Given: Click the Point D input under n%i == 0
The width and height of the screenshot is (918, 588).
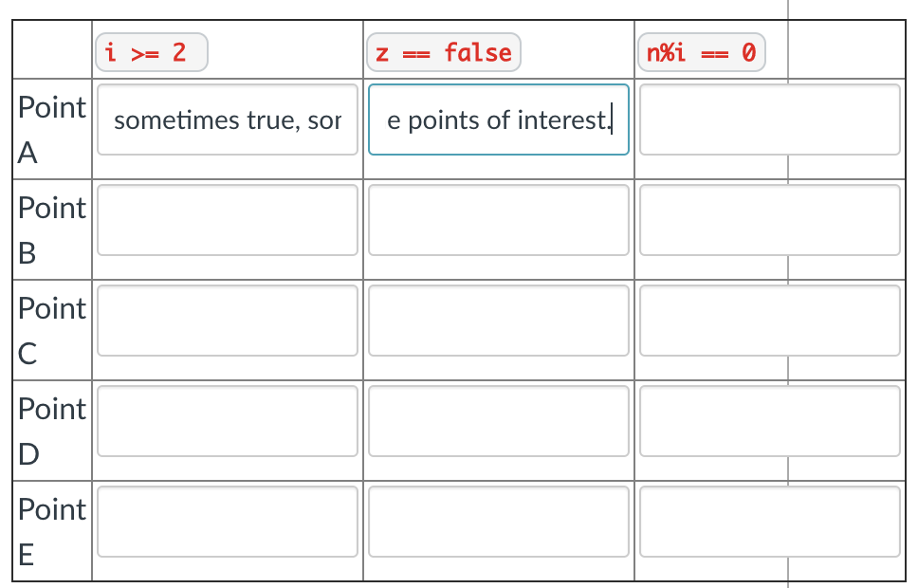Looking at the screenshot, I should [769, 421].
